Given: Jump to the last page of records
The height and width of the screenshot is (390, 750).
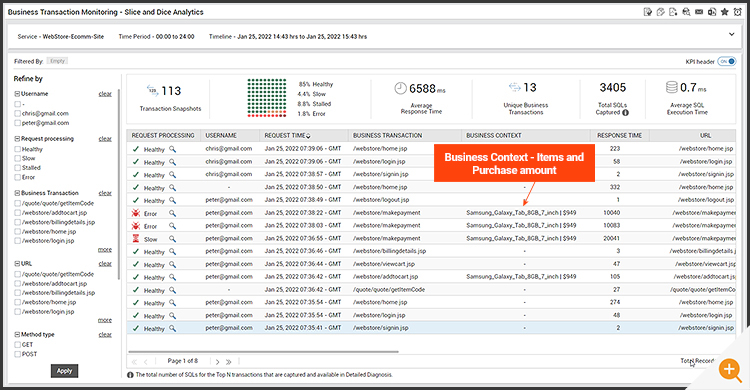Looking at the screenshot, I should click(x=229, y=362).
